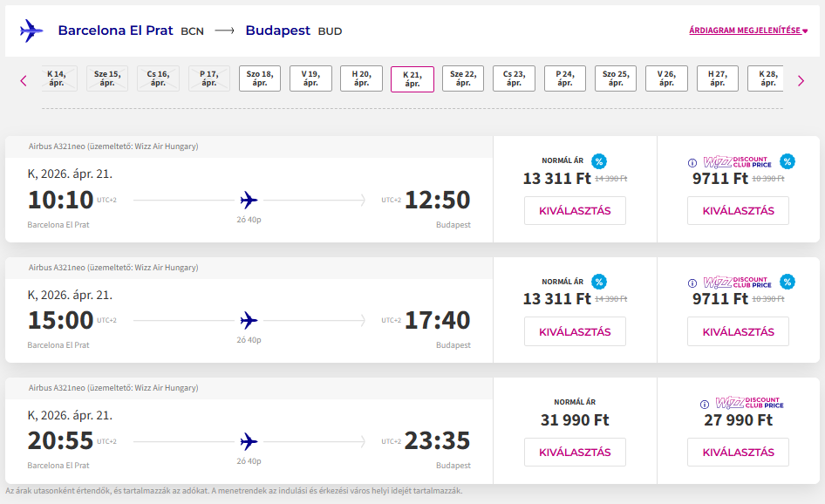Choose the 10:10 flight at normal price 13 311 Ft

tap(575, 210)
